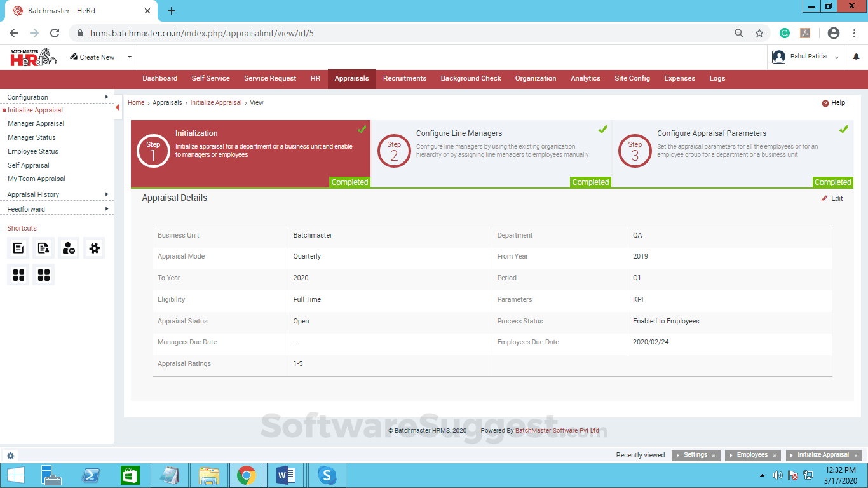Bookmark this page with the star icon

759,33
